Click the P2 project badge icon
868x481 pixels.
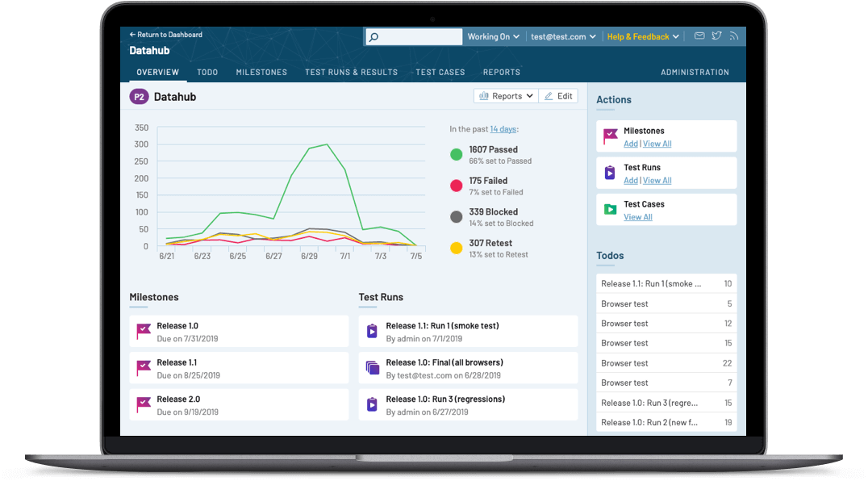click(x=139, y=97)
